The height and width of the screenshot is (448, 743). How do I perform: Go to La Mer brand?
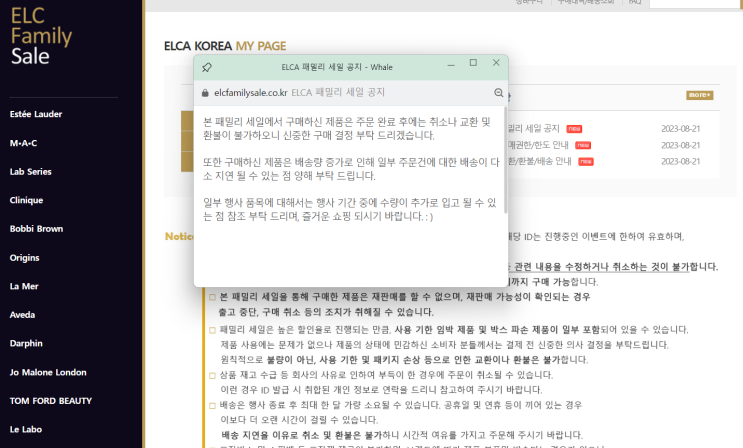[24, 286]
